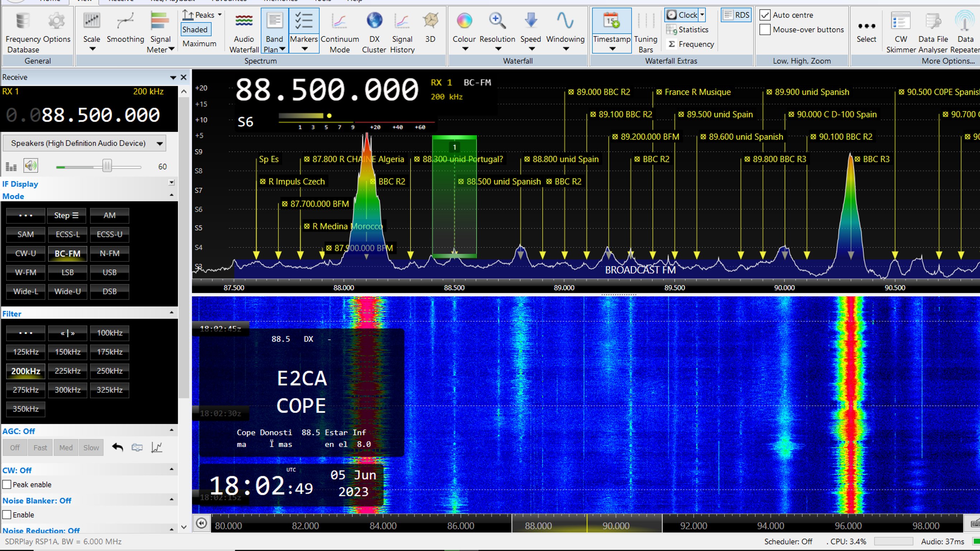Open the Peaks dropdown arrow
Image resolution: width=980 pixels, height=551 pixels.
coord(220,15)
